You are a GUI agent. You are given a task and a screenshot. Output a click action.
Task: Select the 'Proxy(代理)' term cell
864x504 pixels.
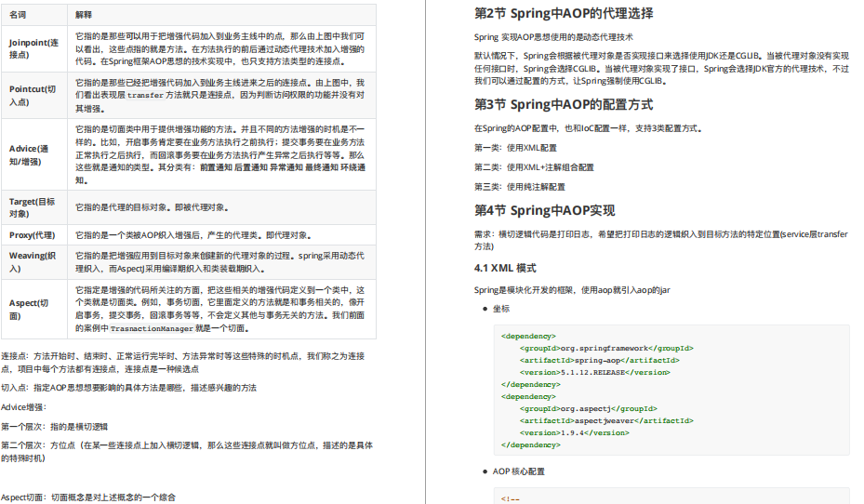pyautogui.click(x=34, y=235)
